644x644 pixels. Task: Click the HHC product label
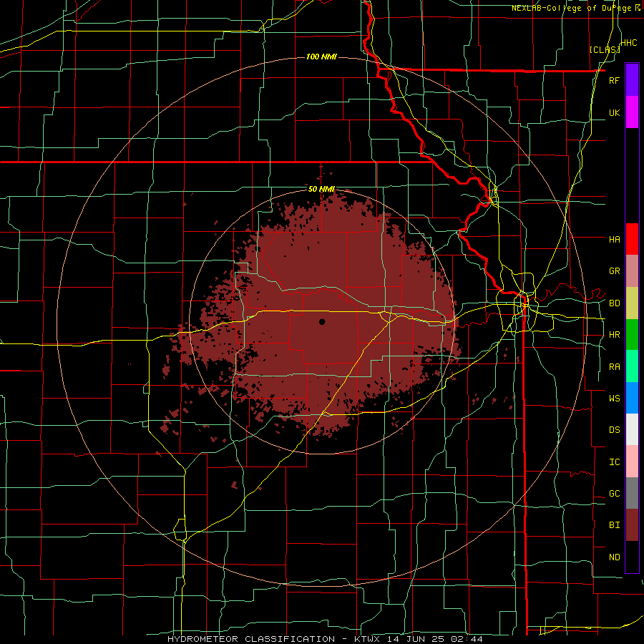(x=629, y=43)
